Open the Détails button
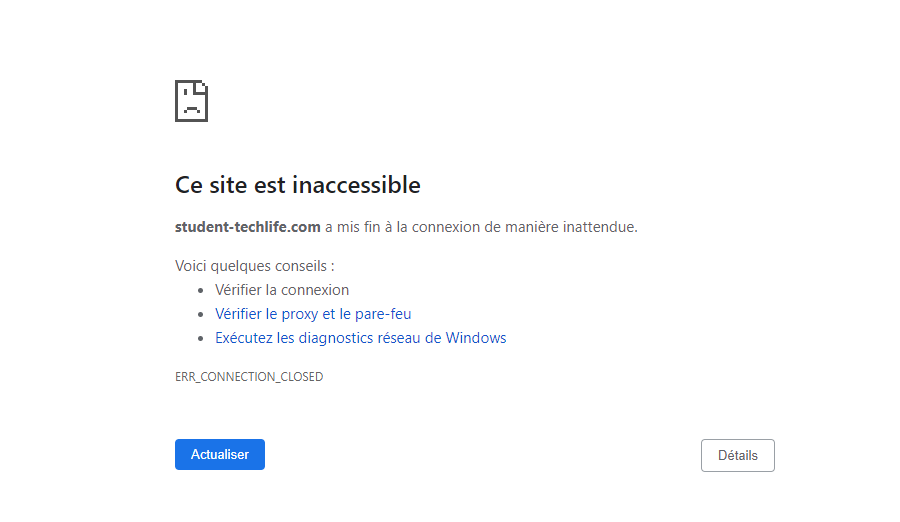The height and width of the screenshot is (522, 900). click(x=738, y=455)
